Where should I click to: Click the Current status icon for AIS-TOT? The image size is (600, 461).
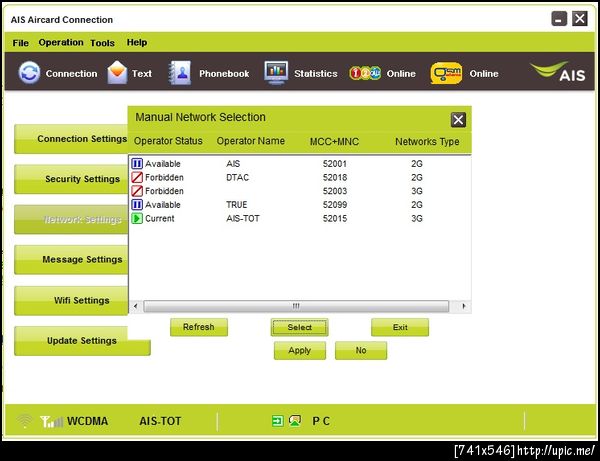137,218
